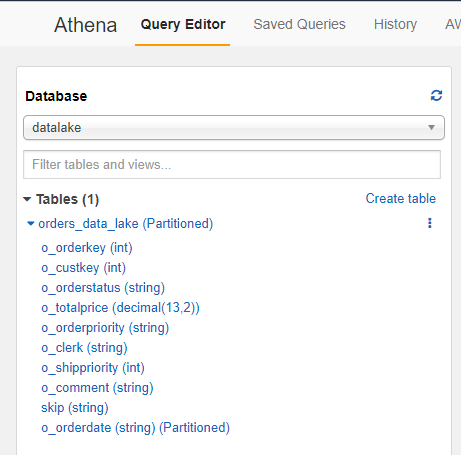Select the Query Editor tab
The width and height of the screenshot is (461, 455).
(183, 24)
